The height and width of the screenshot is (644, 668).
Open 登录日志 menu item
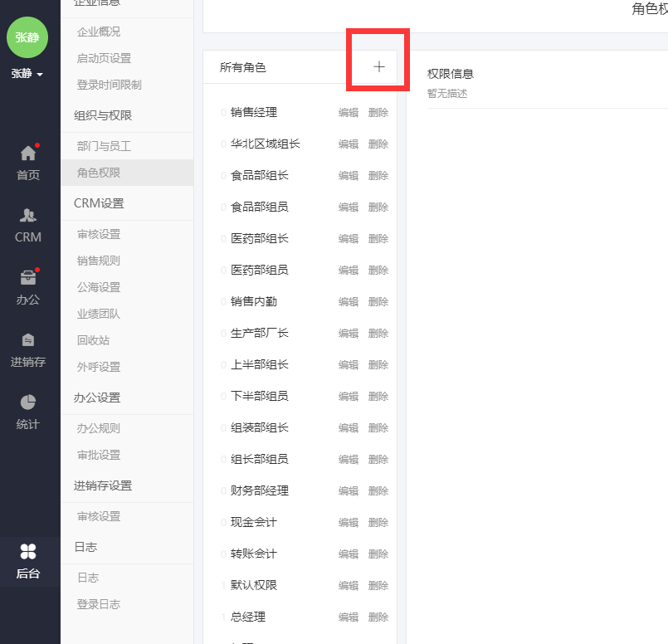[x=99, y=604]
